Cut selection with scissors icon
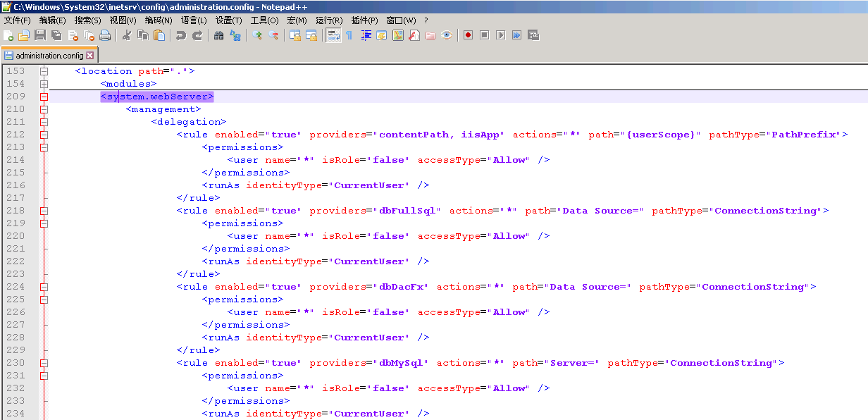 [127, 35]
